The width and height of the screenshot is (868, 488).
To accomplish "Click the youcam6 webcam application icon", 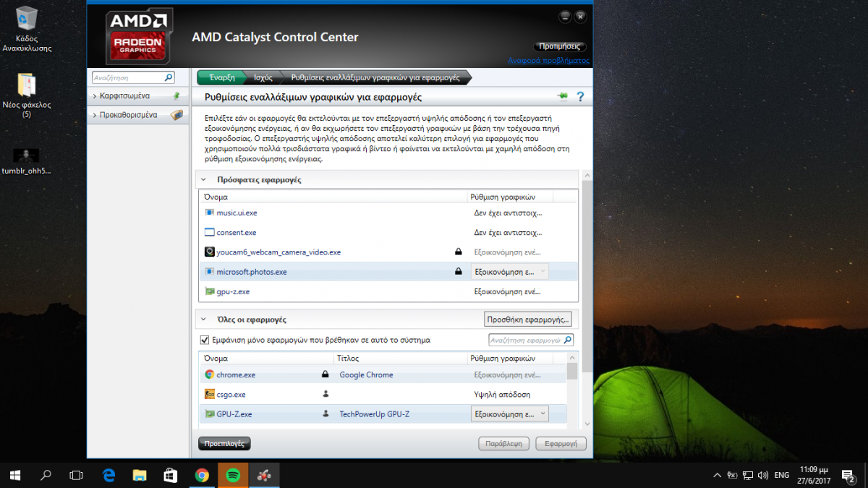I will click(210, 252).
